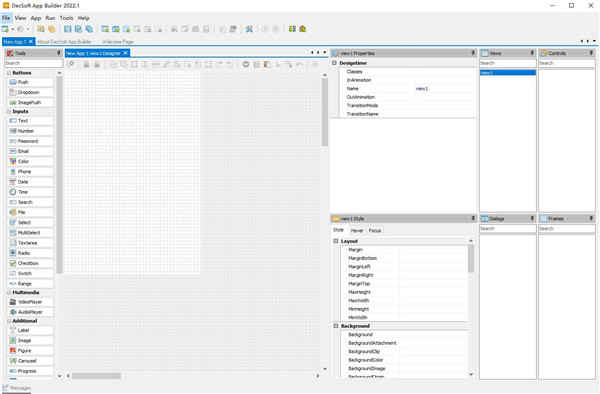The height and width of the screenshot is (394, 600).
Task: Toggle the pin on the Tools panel
Action: (x=59, y=53)
